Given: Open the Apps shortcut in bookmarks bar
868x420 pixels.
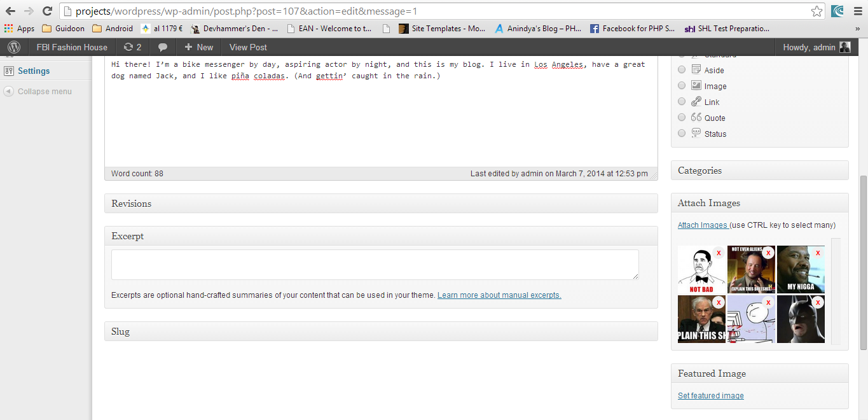Looking at the screenshot, I should (20, 29).
